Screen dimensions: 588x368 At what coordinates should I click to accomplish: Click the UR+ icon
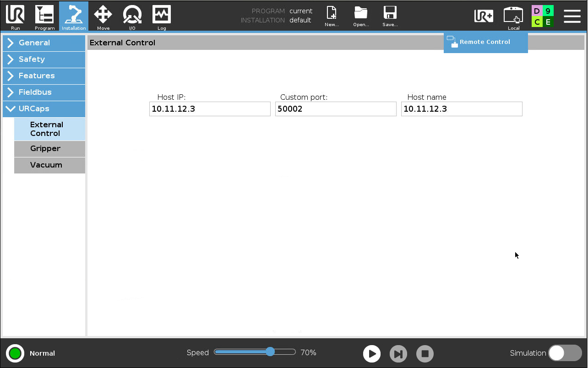click(484, 16)
